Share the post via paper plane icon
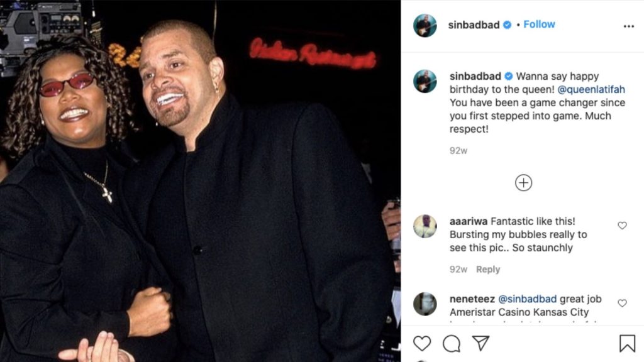 480,343
